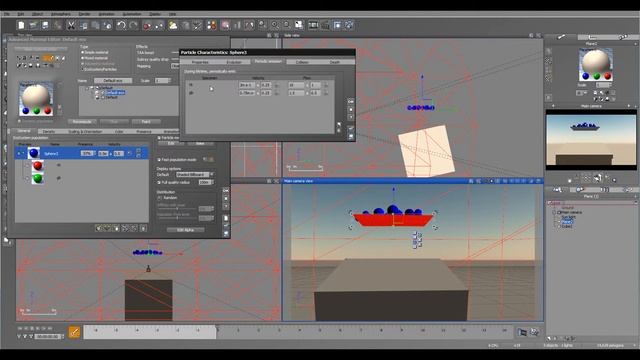Toggle the Random distribution checkbox
This screenshot has width=640, height=360.
click(x=160, y=198)
